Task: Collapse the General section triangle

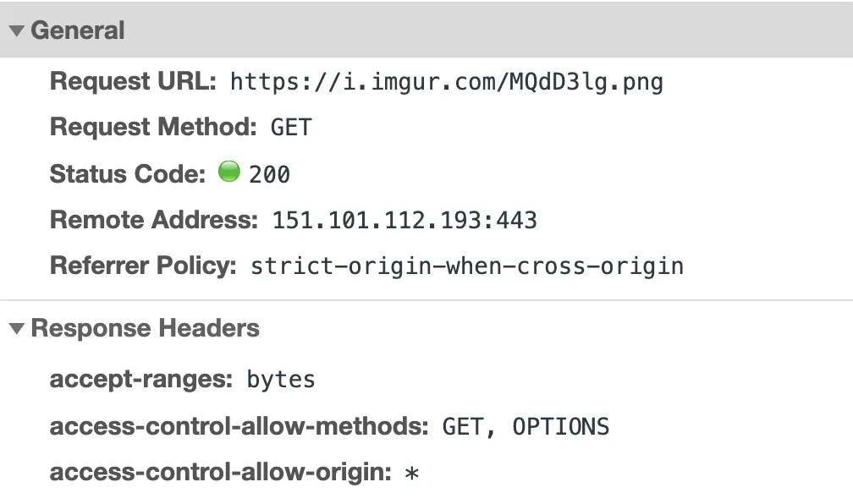Action: 16,31
